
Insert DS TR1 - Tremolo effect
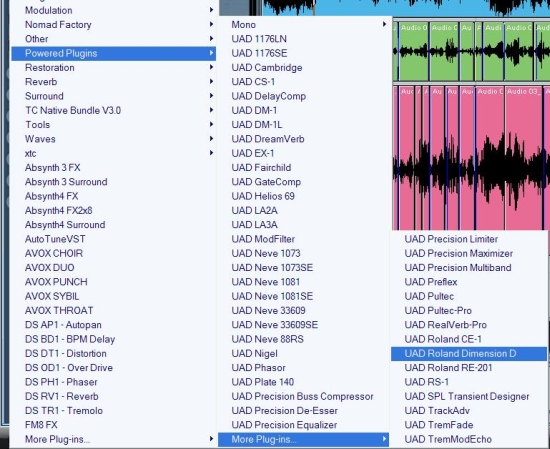(x=113, y=411)
